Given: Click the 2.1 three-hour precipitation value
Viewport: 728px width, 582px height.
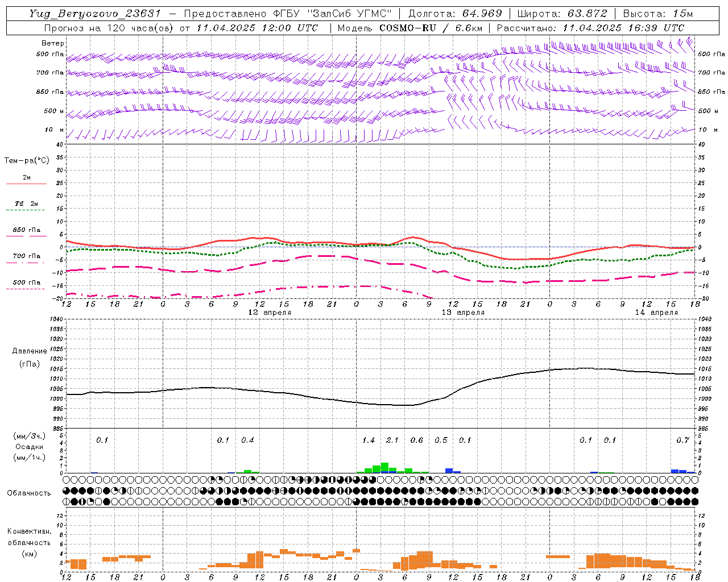Looking at the screenshot, I should (x=392, y=440).
